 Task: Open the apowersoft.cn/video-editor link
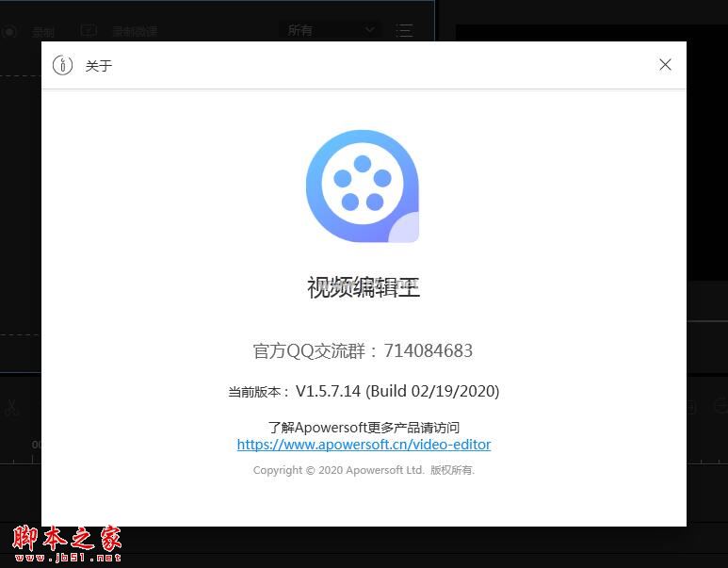click(364, 445)
